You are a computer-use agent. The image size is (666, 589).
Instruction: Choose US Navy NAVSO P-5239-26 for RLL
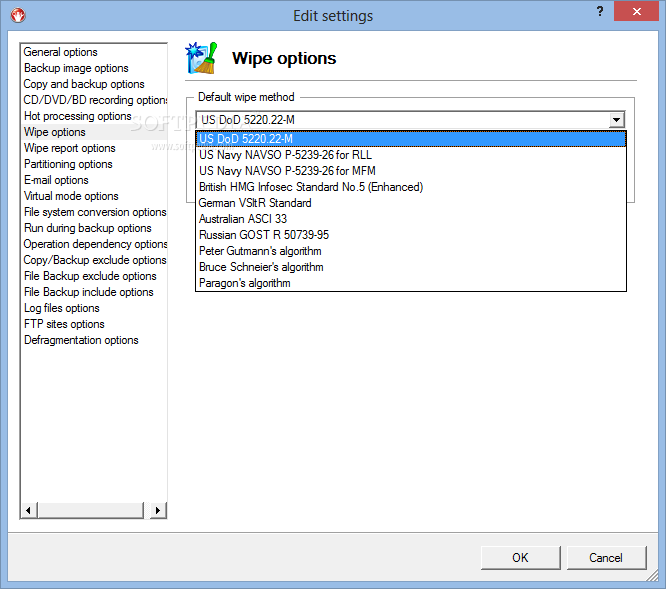coord(411,155)
